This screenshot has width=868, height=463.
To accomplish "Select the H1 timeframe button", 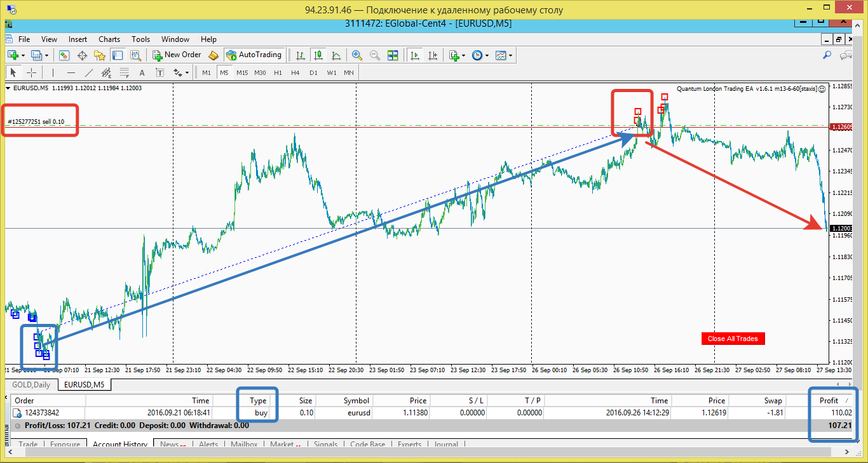I will (x=278, y=72).
